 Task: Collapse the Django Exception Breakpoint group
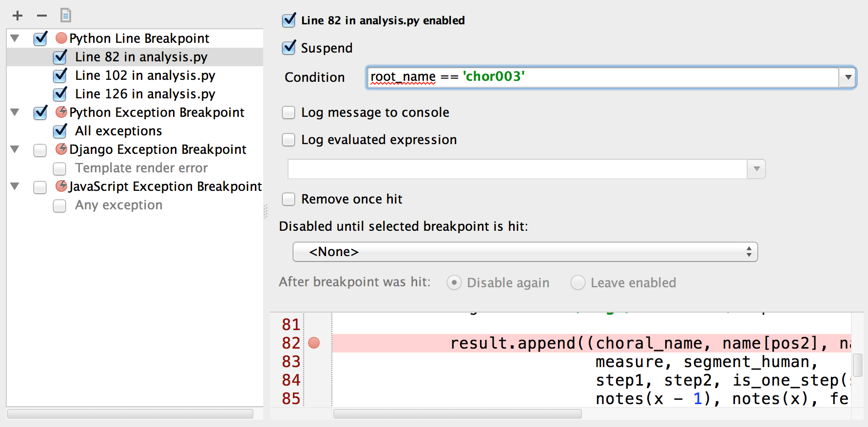pyautogui.click(x=15, y=149)
